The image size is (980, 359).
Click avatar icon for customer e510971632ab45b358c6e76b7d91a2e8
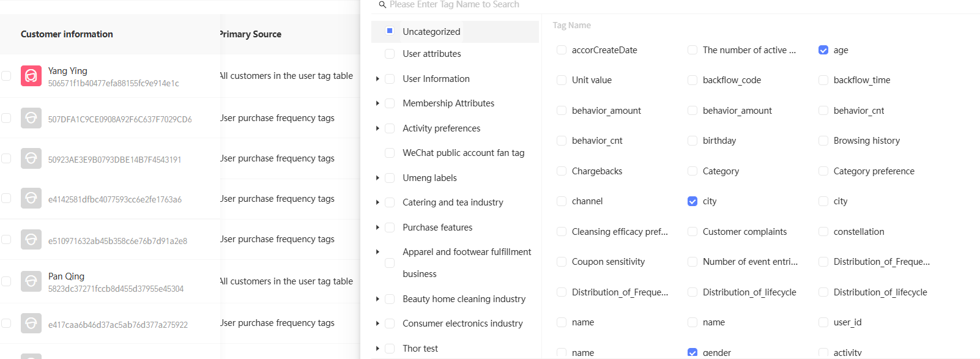[x=31, y=240]
